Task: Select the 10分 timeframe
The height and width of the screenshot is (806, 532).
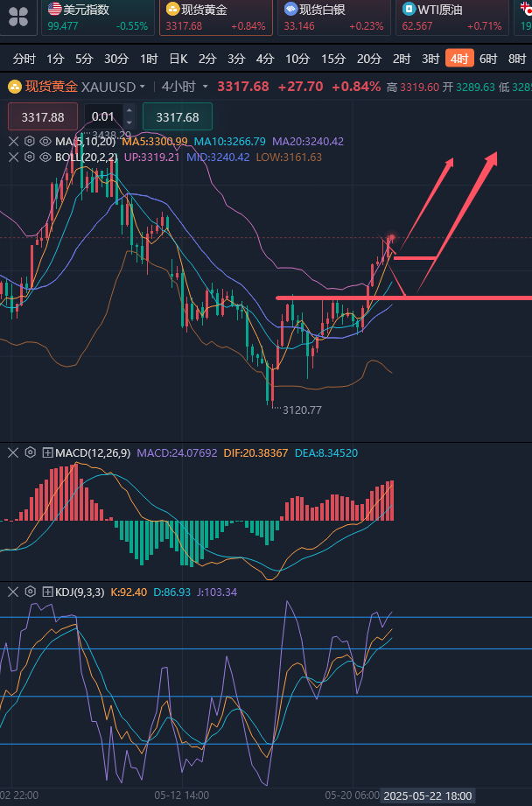Action: coord(297,60)
